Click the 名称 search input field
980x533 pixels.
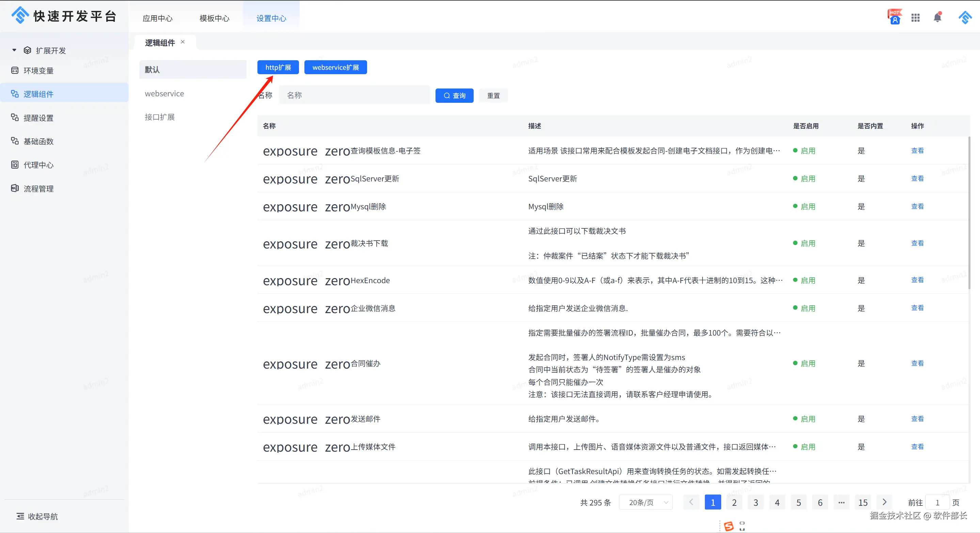coord(354,95)
